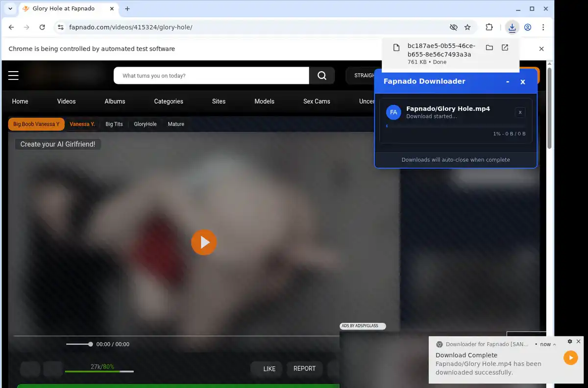Dismiss the automated test software infobar
Screen dimensions: 588x388
tap(541, 49)
